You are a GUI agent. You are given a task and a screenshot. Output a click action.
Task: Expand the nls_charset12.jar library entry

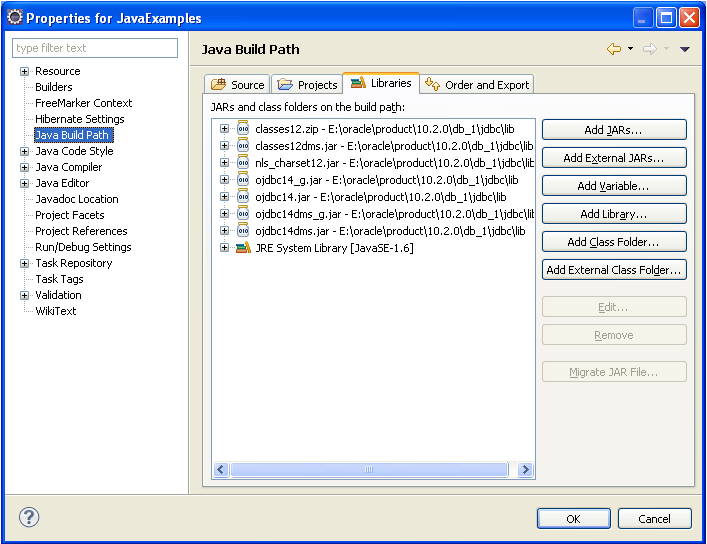pos(224,162)
